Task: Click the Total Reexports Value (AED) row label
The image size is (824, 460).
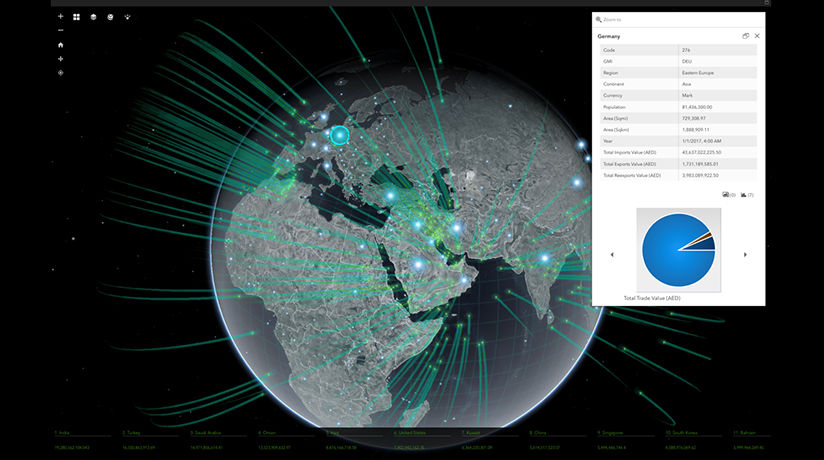Action: click(x=632, y=175)
